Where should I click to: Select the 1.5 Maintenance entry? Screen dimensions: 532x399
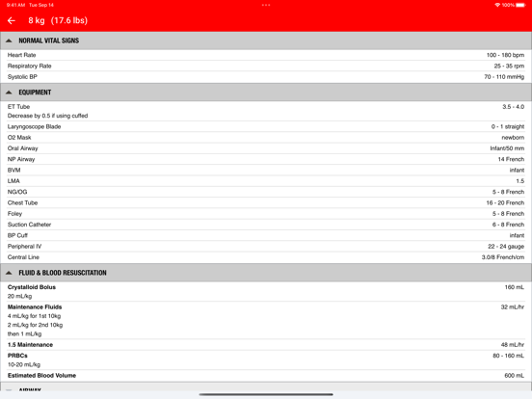click(x=266, y=345)
